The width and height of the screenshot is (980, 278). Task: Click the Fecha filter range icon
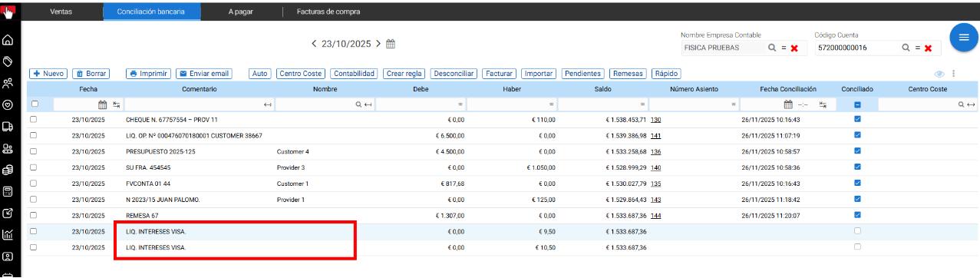coord(117,104)
